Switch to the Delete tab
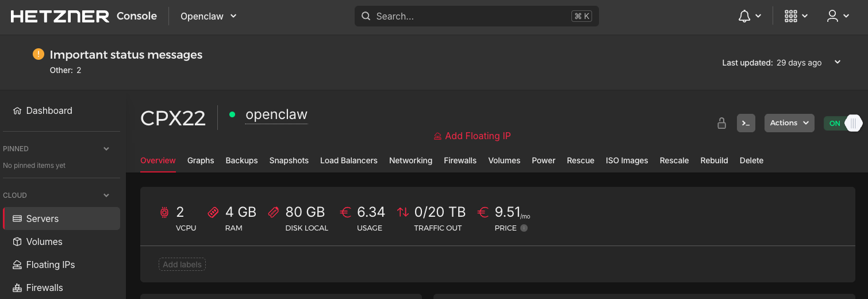 [751, 160]
